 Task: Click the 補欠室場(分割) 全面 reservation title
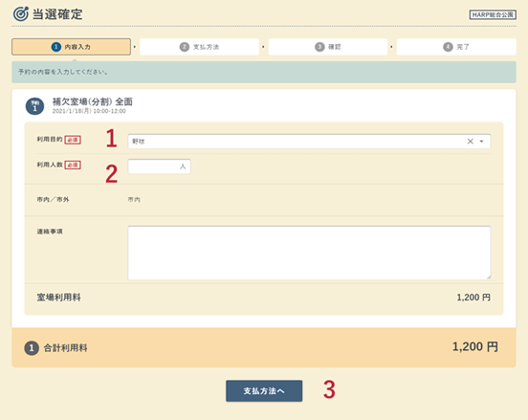(92, 101)
